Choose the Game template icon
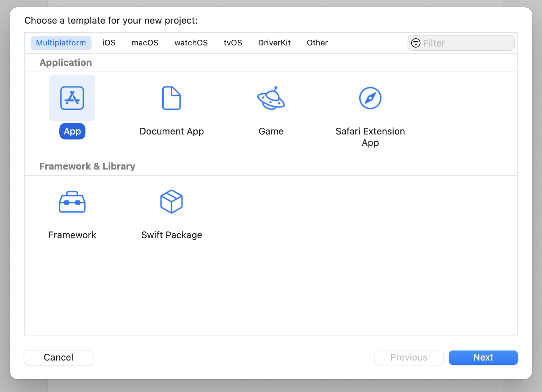 pos(271,98)
